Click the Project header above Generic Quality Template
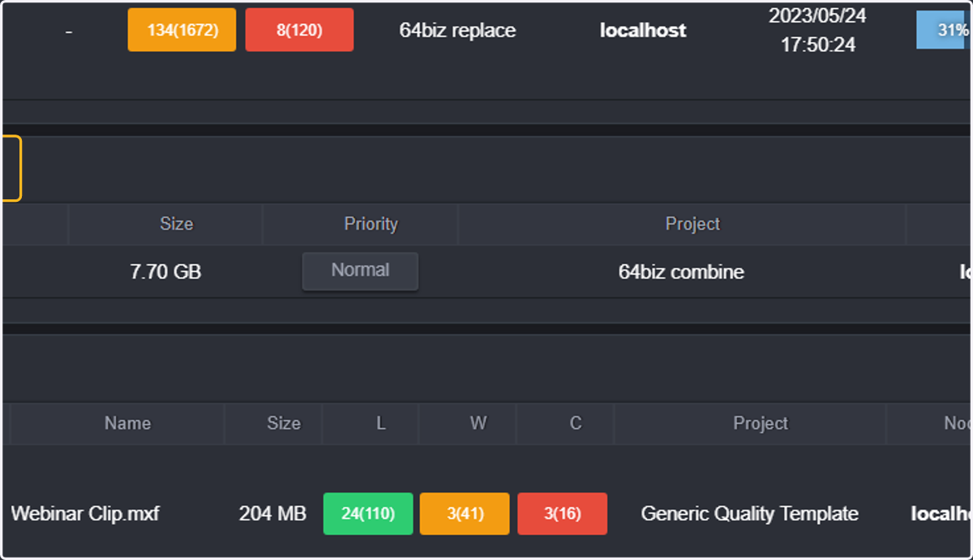 pos(761,424)
